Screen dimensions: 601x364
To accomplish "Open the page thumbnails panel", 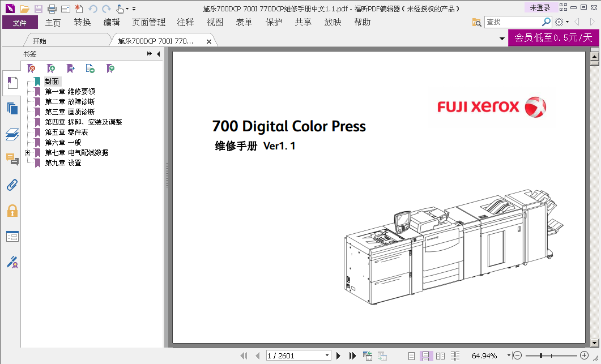I will (x=12, y=109).
